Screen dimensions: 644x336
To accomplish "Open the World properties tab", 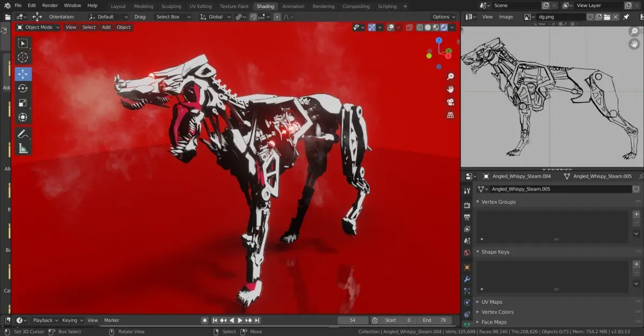I will 467,252.
